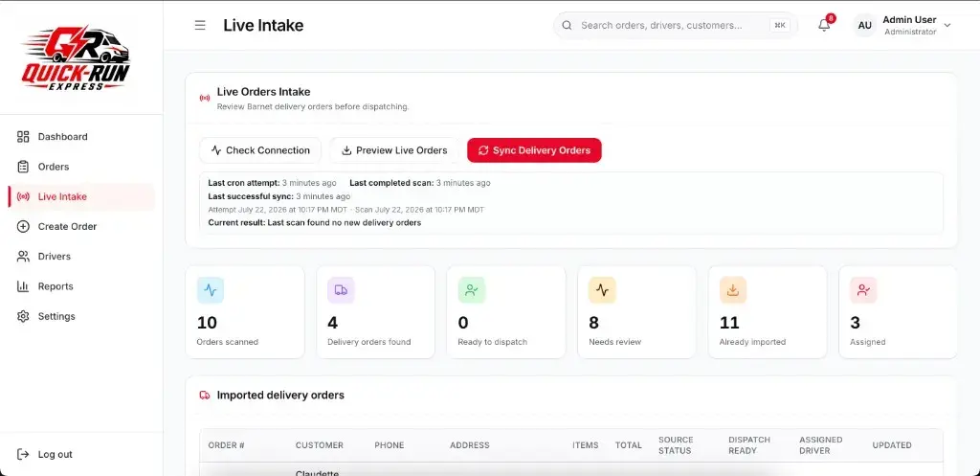Navigate to the Drivers section
Viewport: 980px width, 476px height.
(x=81, y=257)
